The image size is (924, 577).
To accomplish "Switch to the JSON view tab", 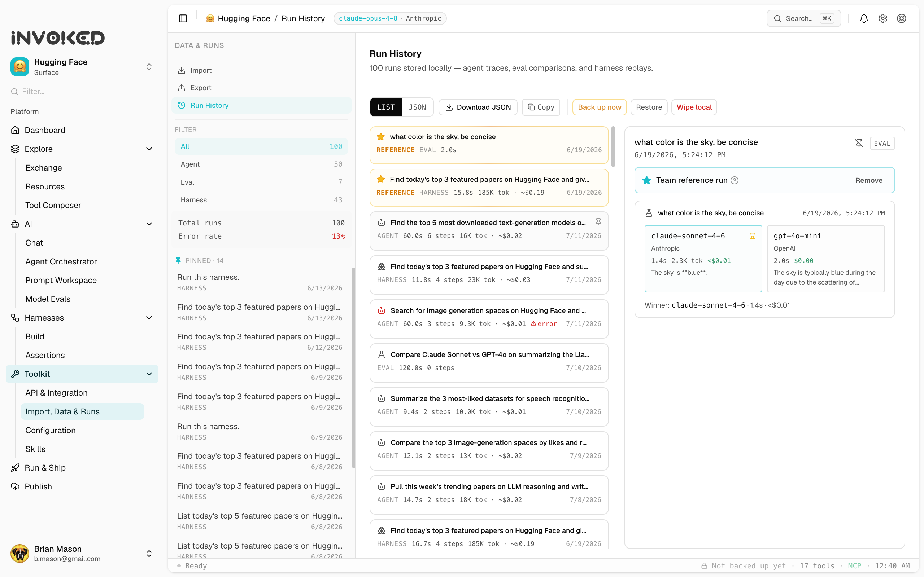I will (417, 107).
